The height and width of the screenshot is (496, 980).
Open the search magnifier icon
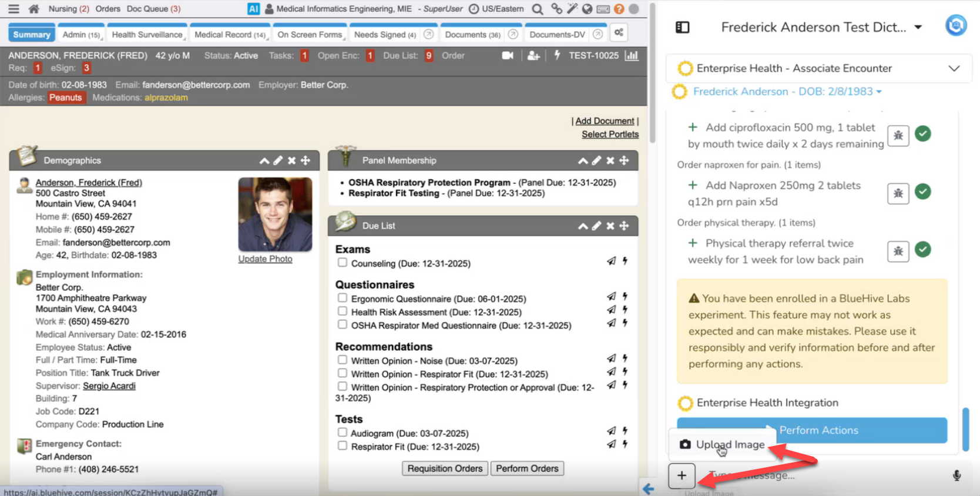tap(537, 9)
